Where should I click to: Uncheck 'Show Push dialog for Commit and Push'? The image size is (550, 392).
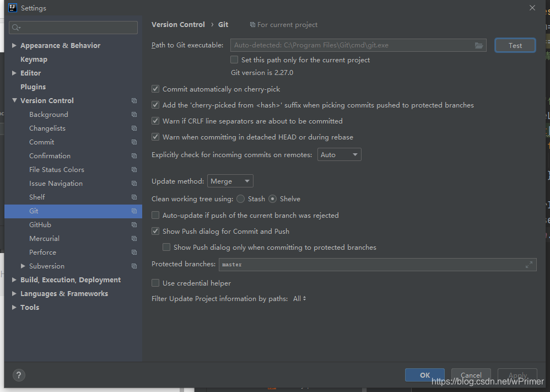155,231
